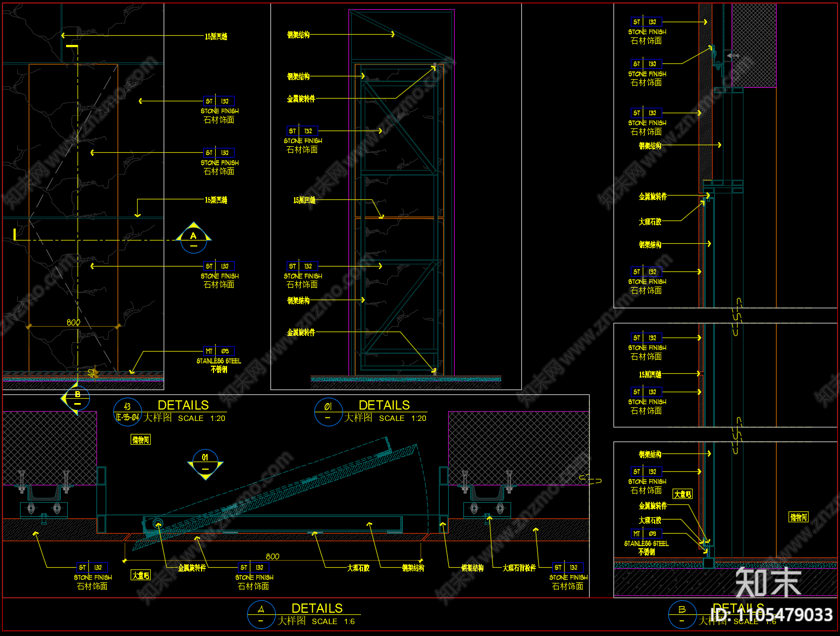
Task: Click the 大堂吧 room label in detail A
Action: point(141,575)
